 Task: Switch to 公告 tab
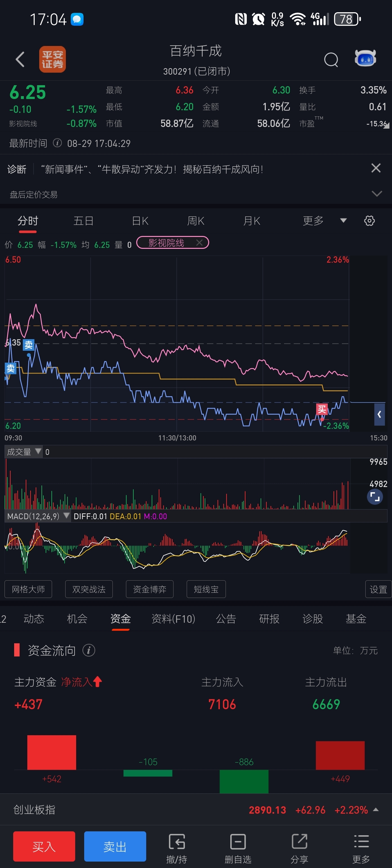tap(226, 619)
